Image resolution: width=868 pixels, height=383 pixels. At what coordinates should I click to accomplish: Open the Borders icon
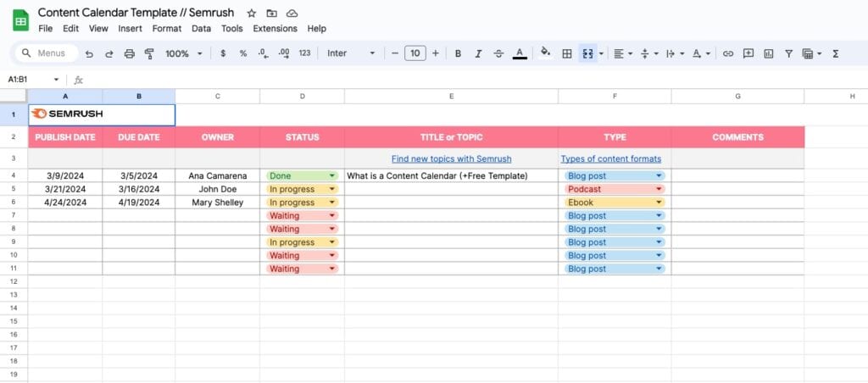[567, 53]
